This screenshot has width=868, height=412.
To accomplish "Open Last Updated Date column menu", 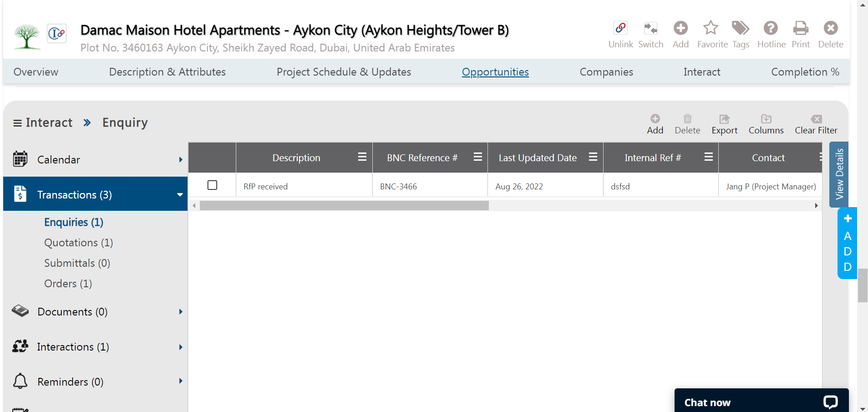I will [x=593, y=157].
